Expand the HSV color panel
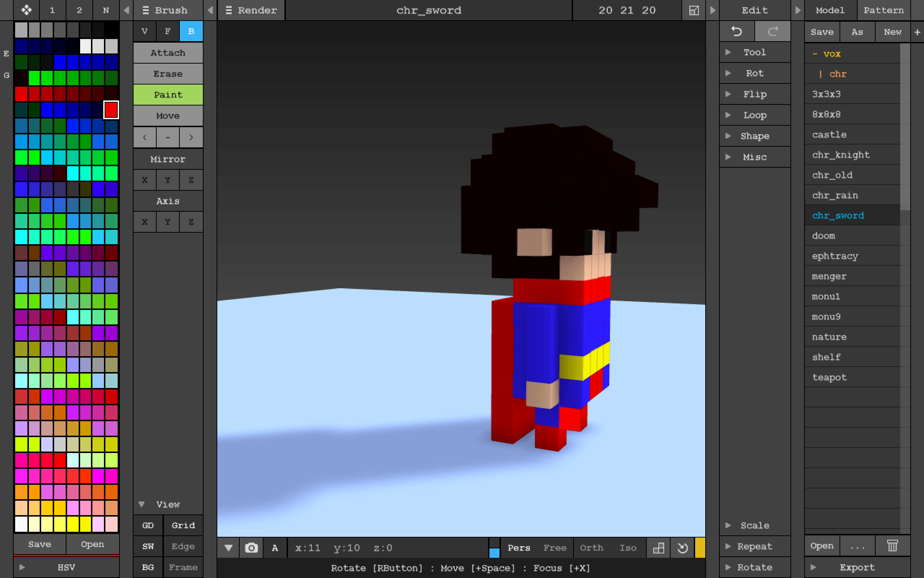Viewport: 924px width, 578px height. click(x=66, y=568)
